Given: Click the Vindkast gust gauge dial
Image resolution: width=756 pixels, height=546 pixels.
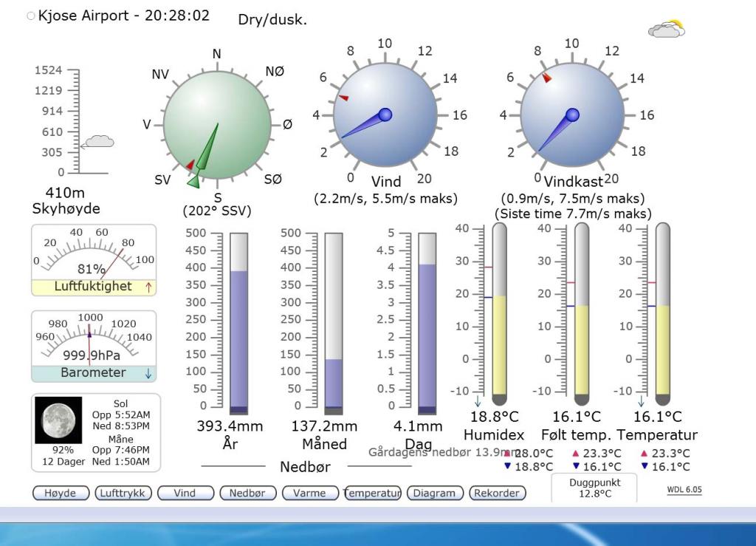Looking at the screenshot, I should click(x=571, y=115).
